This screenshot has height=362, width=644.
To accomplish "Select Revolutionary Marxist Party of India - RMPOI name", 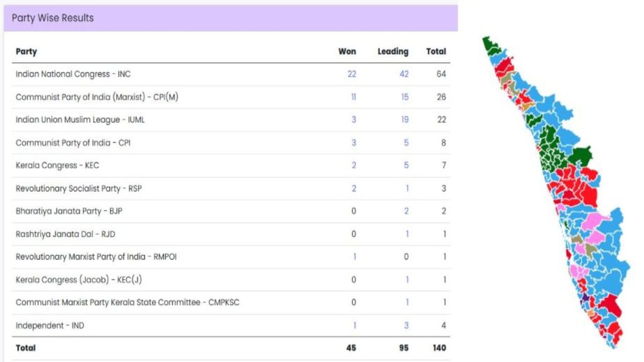I will tap(96, 257).
